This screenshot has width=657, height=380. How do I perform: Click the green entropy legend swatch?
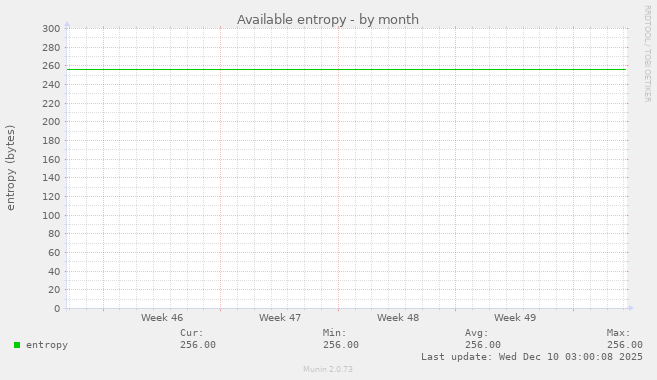tap(17, 345)
